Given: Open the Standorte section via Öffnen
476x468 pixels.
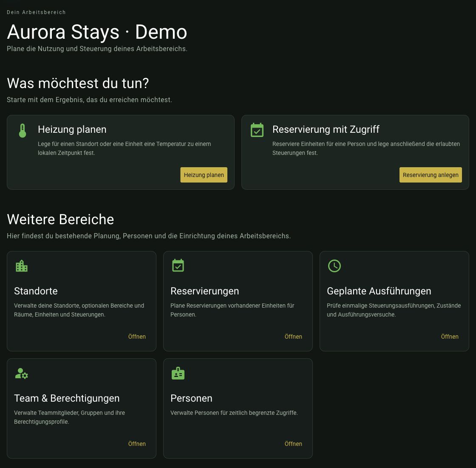Looking at the screenshot, I should pos(137,337).
